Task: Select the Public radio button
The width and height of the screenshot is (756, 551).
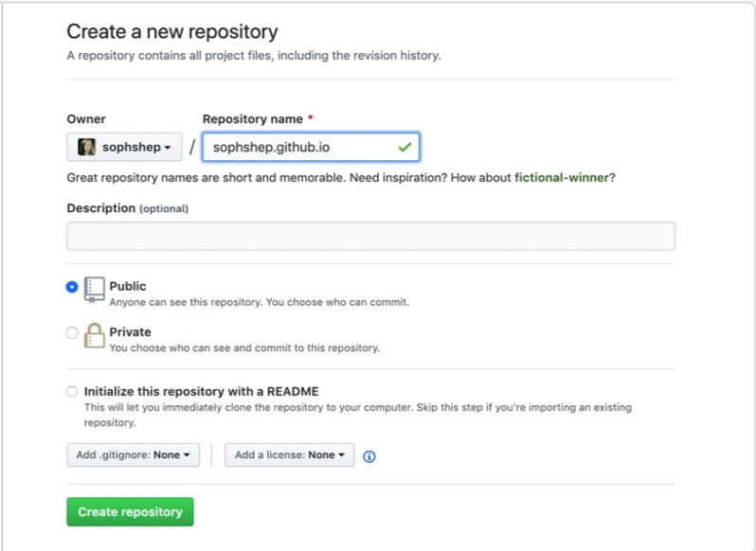Action: [x=72, y=287]
